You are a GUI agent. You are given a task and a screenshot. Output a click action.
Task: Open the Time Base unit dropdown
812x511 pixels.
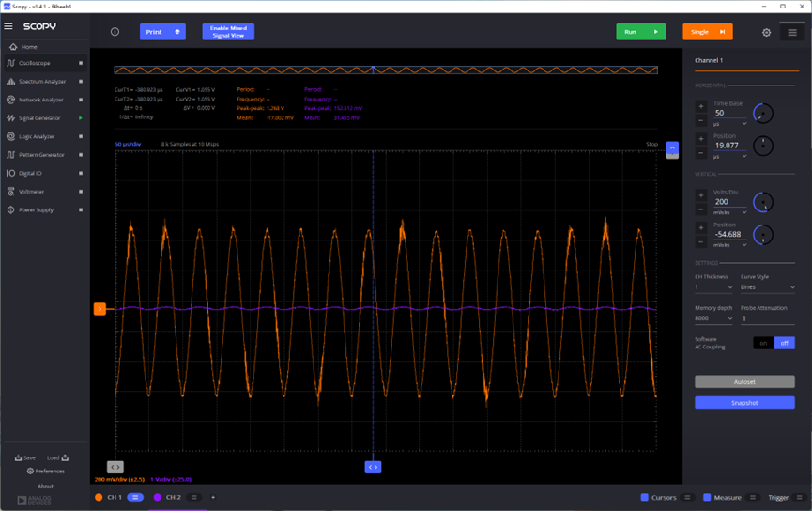[729, 124]
